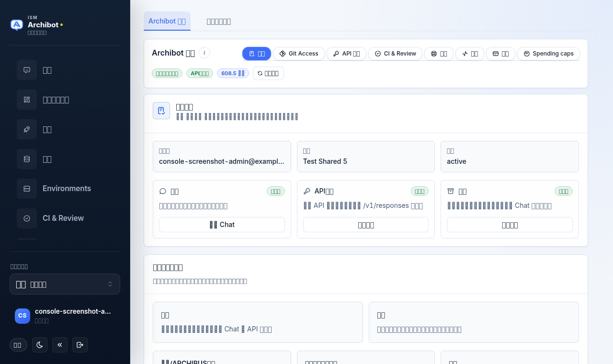Click the green badge in the API key card
This screenshot has width=613, height=364.
click(420, 191)
